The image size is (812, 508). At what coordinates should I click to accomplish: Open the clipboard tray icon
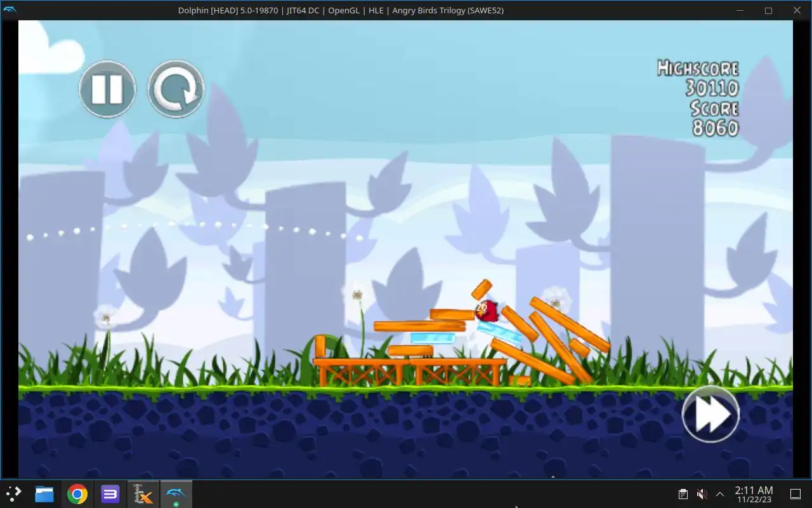tap(683, 494)
